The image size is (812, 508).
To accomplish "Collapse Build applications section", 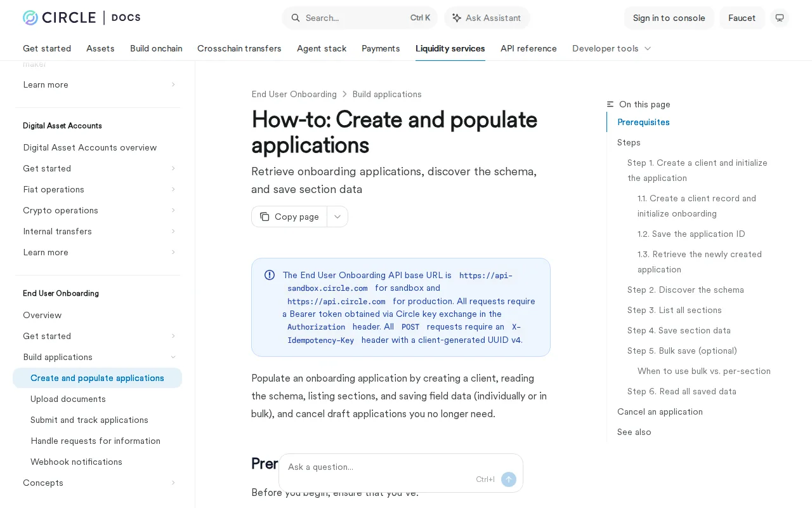I will pos(173,357).
